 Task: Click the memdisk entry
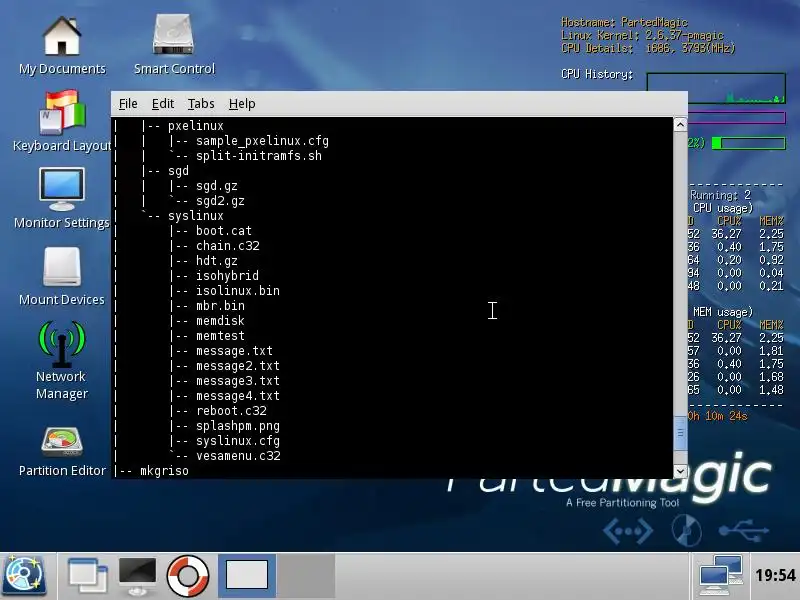(x=220, y=320)
